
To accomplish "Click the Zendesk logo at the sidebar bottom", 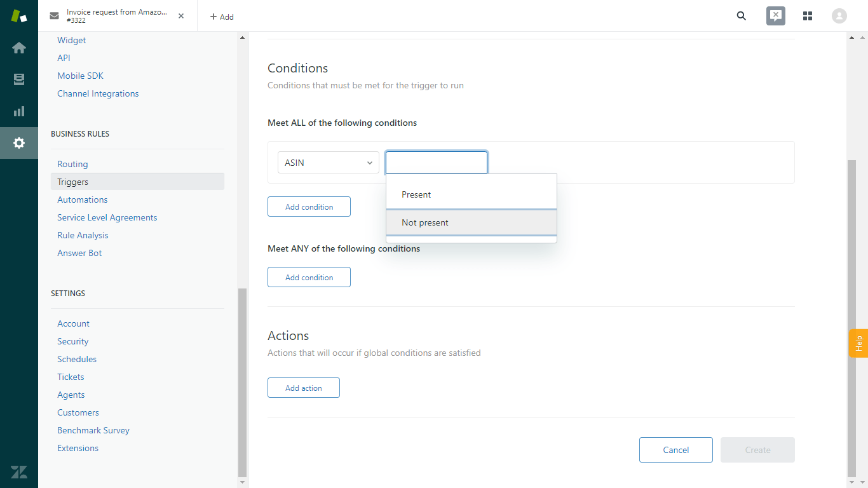I will point(18,472).
